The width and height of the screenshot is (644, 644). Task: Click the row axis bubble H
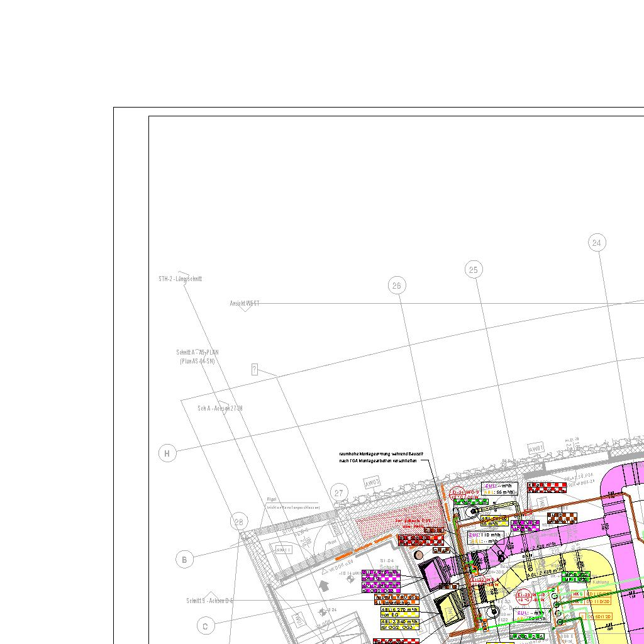pos(167,453)
